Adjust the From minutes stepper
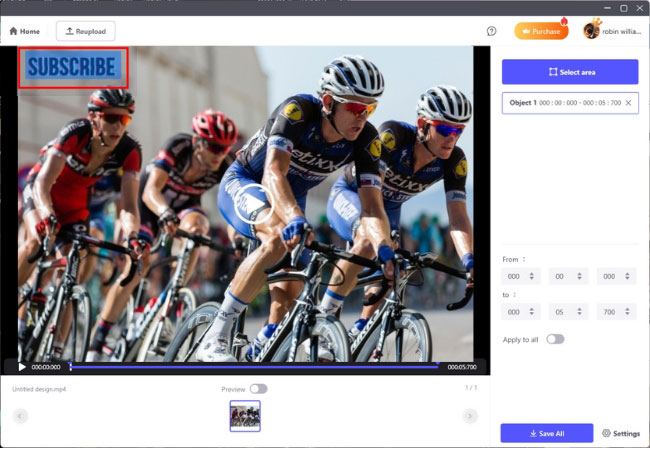This screenshot has height=450, width=650. pos(569,276)
